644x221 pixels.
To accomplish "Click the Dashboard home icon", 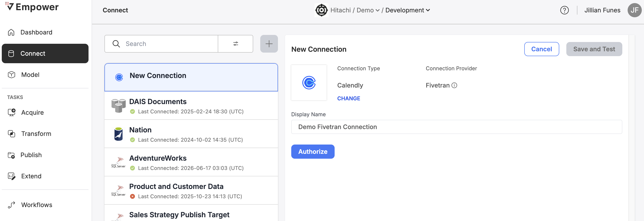I will (11, 32).
